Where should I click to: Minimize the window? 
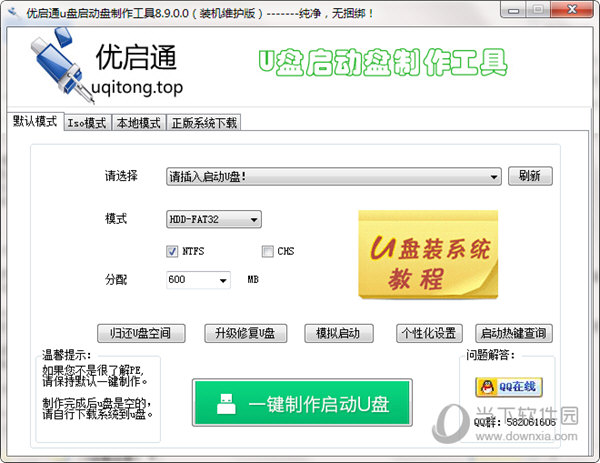click(x=513, y=10)
